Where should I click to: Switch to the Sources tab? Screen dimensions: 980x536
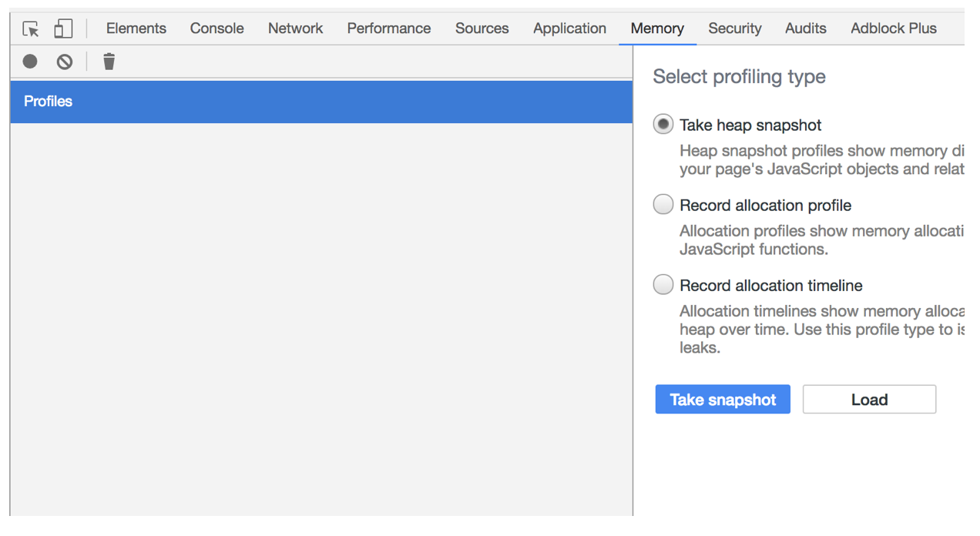click(x=482, y=28)
